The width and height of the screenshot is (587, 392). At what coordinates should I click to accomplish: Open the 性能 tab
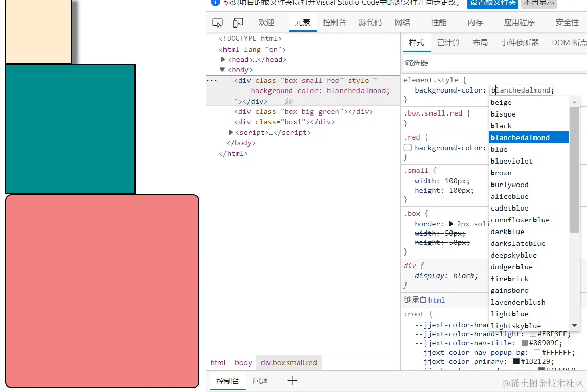pyautogui.click(x=439, y=22)
